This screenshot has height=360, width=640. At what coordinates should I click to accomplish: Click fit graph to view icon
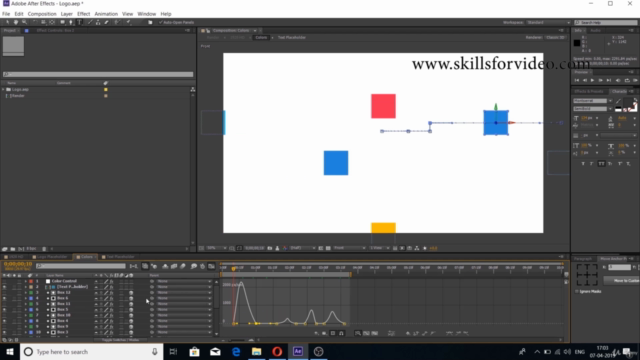(375, 333)
